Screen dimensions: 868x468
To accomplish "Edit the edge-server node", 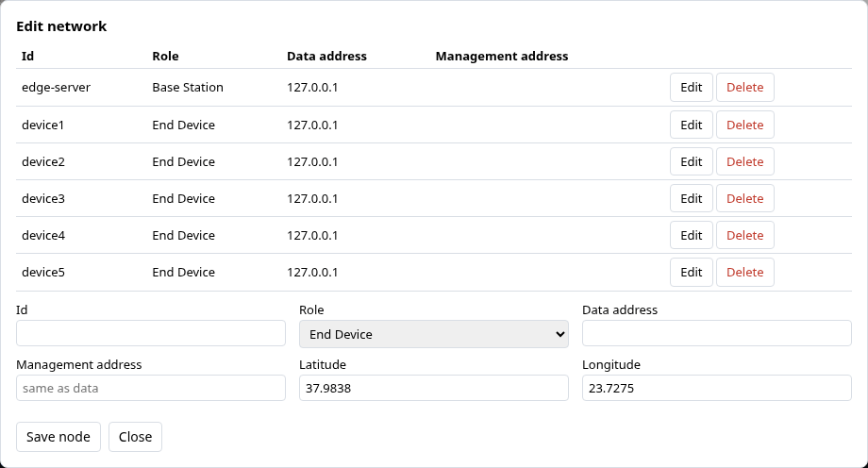I will pos(691,88).
